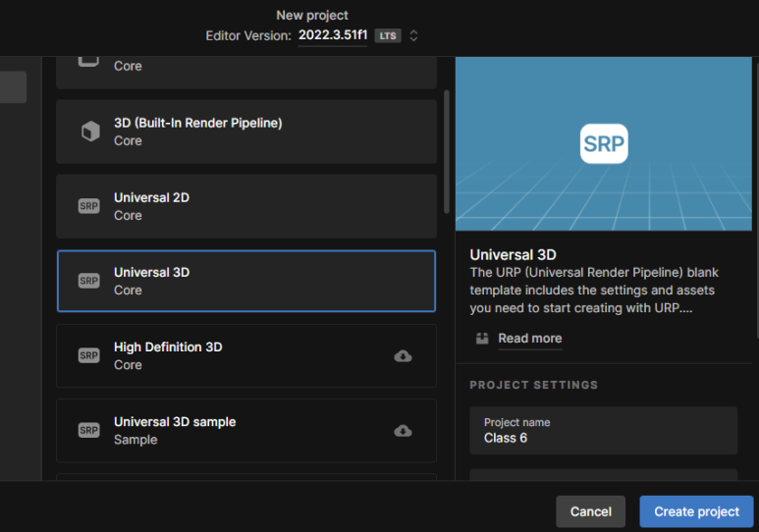Click the Universal 3D description text

[594, 290]
